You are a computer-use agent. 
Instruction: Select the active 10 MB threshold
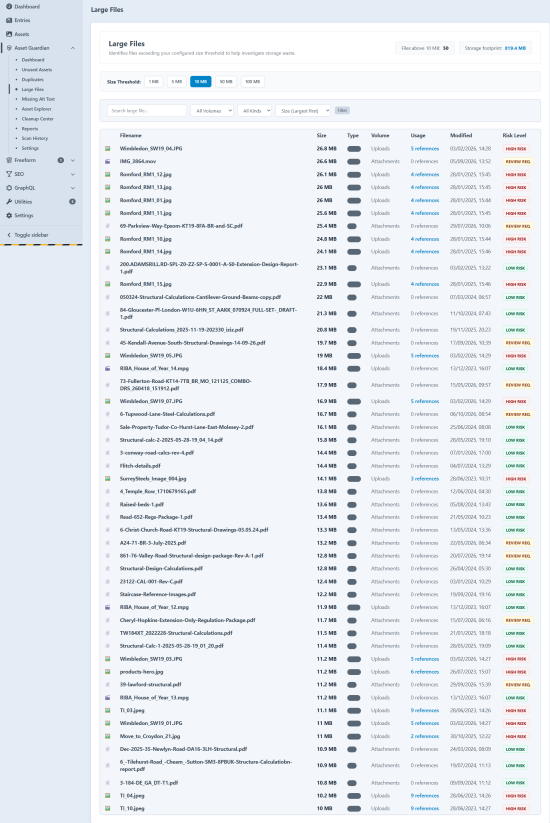point(200,81)
